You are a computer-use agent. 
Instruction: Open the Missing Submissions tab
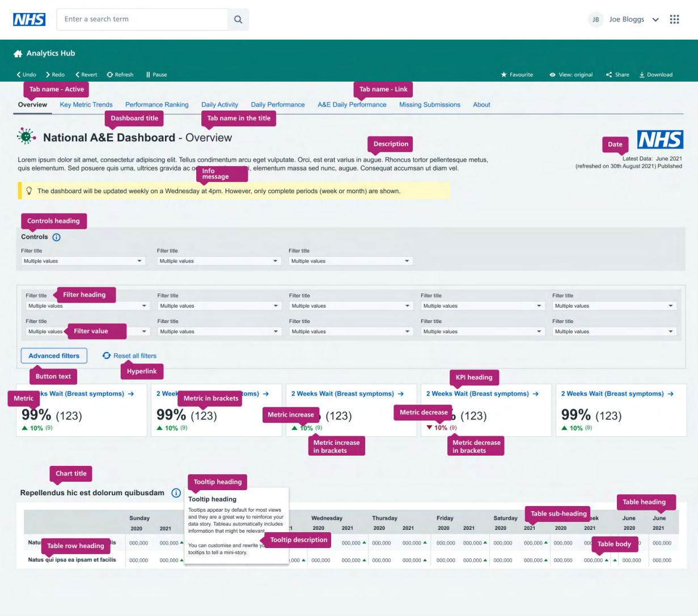tap(429, 105)
